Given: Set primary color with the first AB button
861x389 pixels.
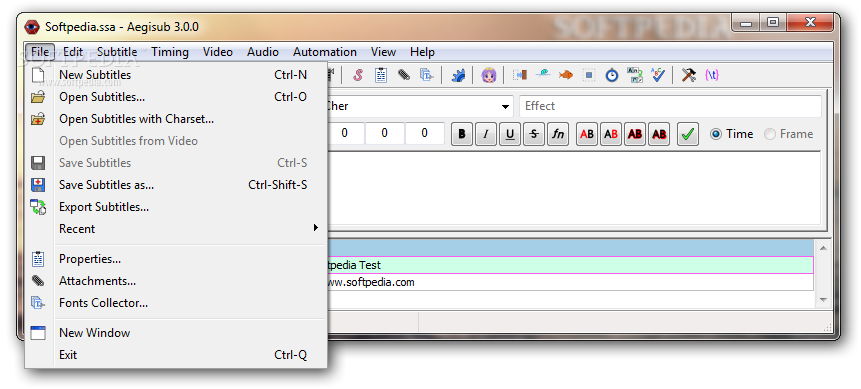Looking at the screenshot, I should point(587,134).
